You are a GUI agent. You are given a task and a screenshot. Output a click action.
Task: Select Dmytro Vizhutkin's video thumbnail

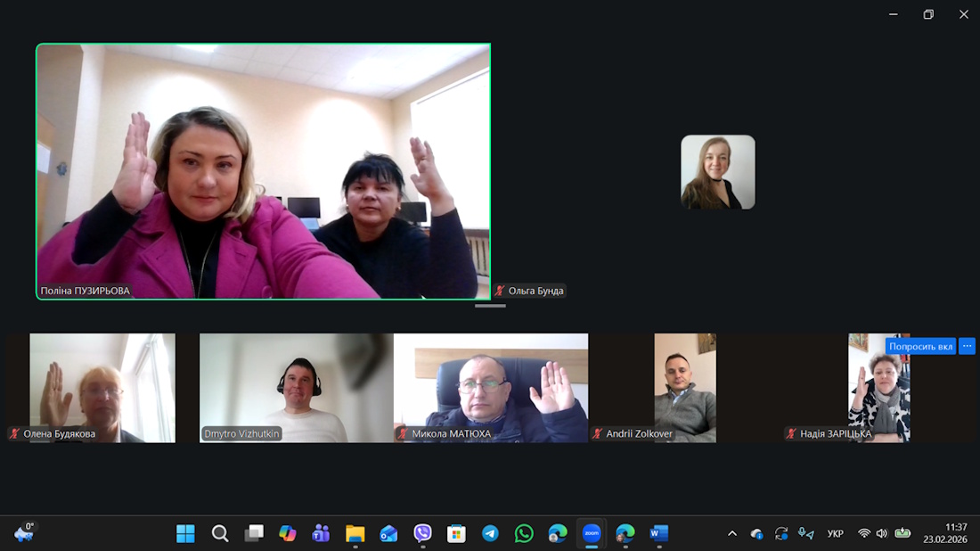(296, 388)
